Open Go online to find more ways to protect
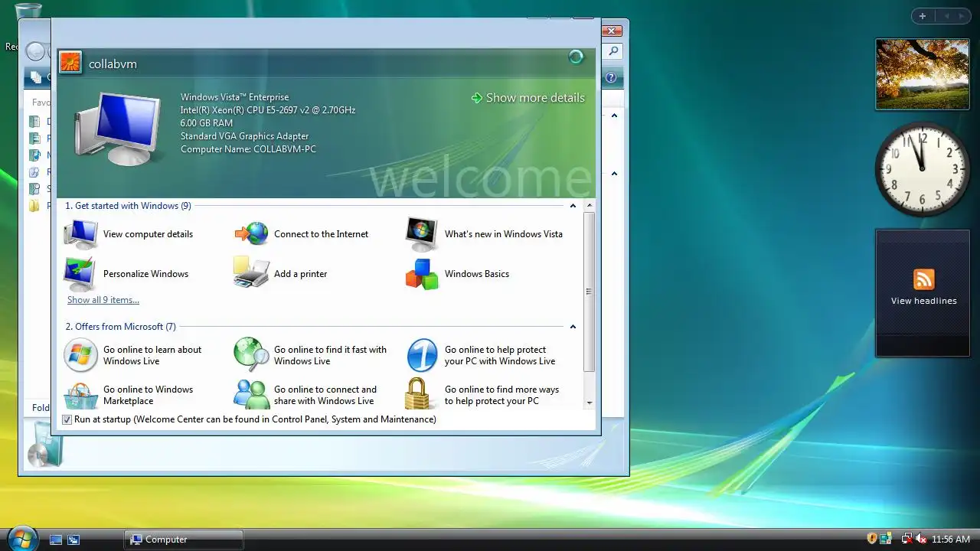 [x=482, y=395]
